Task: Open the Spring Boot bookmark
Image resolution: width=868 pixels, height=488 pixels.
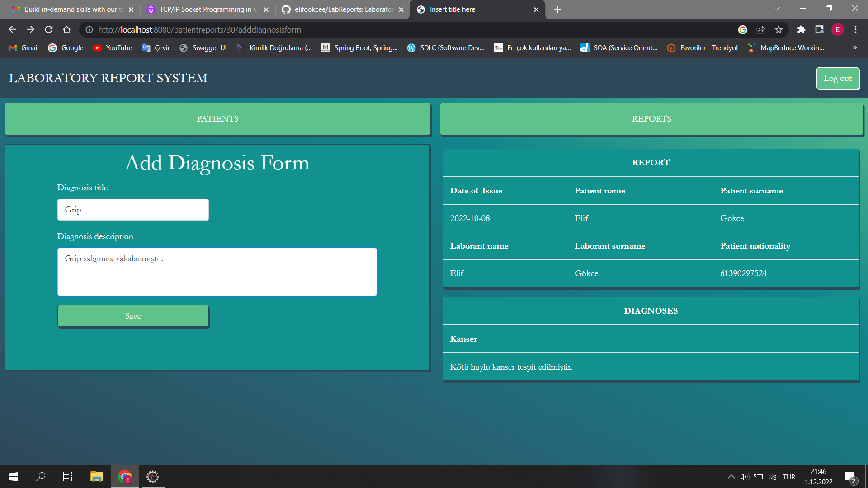Action: (x=359, y=47)
